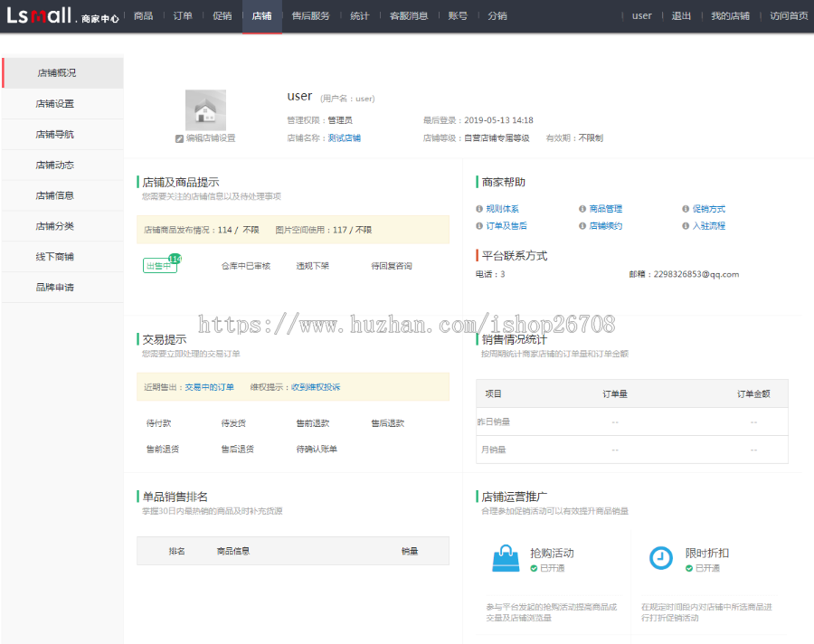Click the 出售中 button
Image resolution: width=814 pixels, height=644 pixels.
coord(159,266)
